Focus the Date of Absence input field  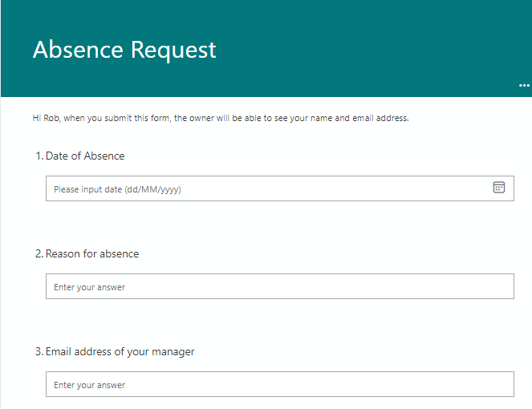tap(265, 189)
